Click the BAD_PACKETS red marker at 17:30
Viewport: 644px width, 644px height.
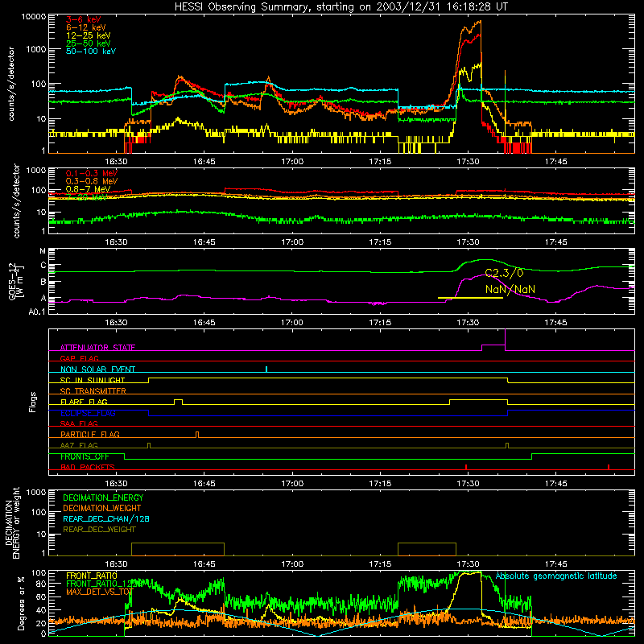[466, 467]
